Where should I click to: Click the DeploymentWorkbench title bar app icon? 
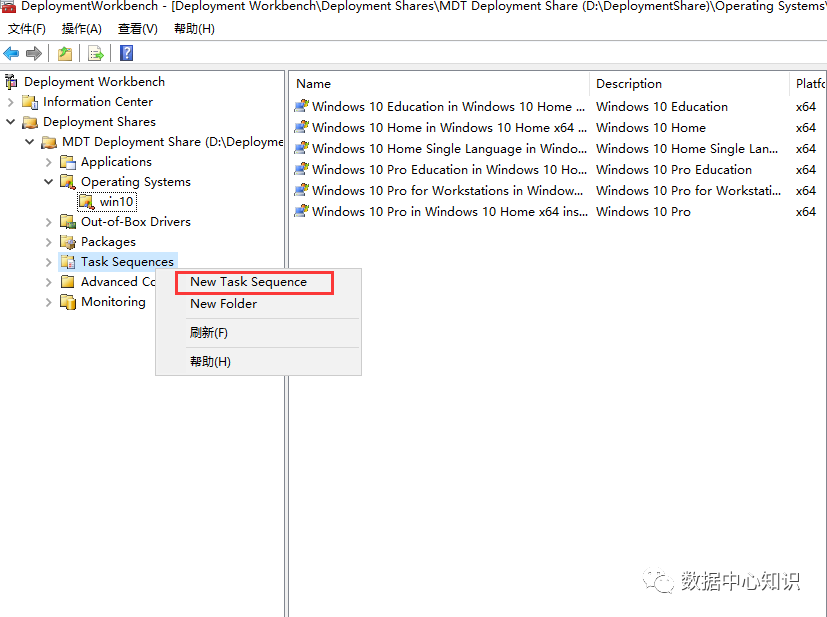click(8, 6)
